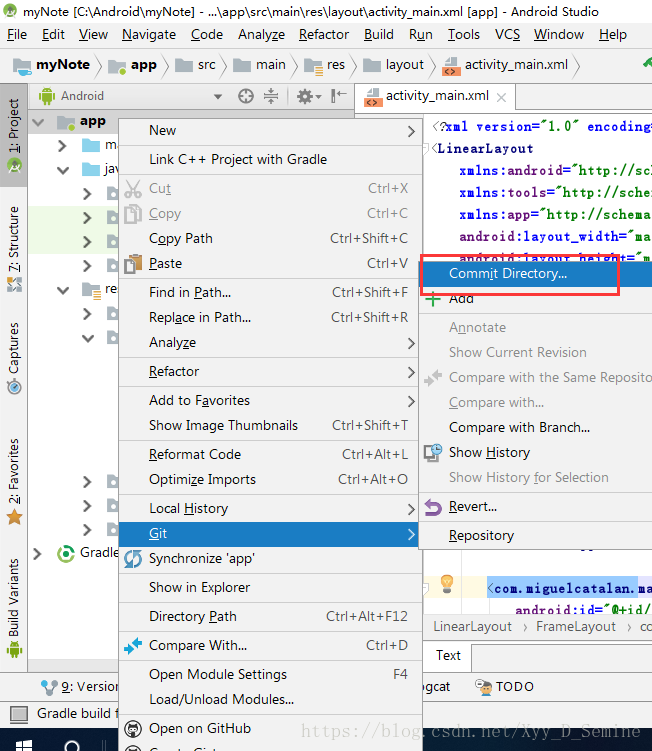Click the Paste clipboard icon

133,264
